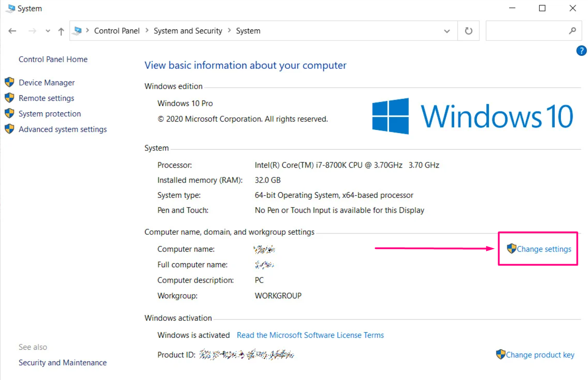The height and width of the screenshot is (380, 588).
Task: Open the Change settings link
Action: tap(544, 249)
